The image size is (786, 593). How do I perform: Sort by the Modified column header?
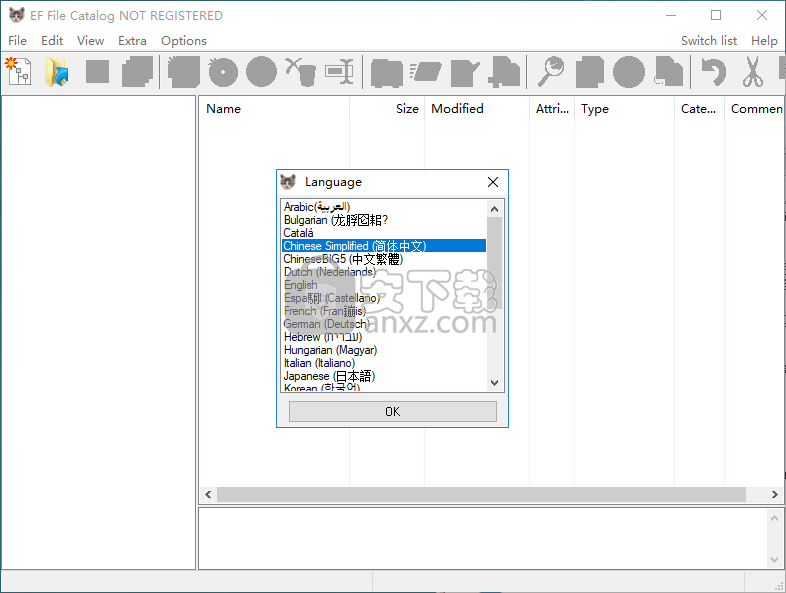coord(477,109)
